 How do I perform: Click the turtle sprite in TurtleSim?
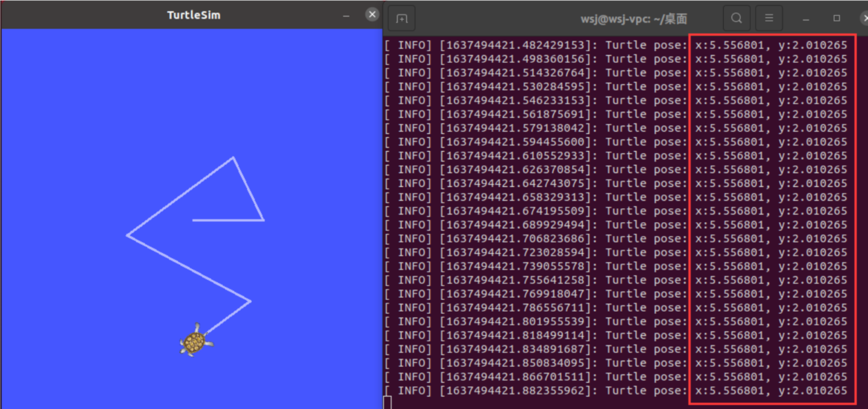point(196,341)
